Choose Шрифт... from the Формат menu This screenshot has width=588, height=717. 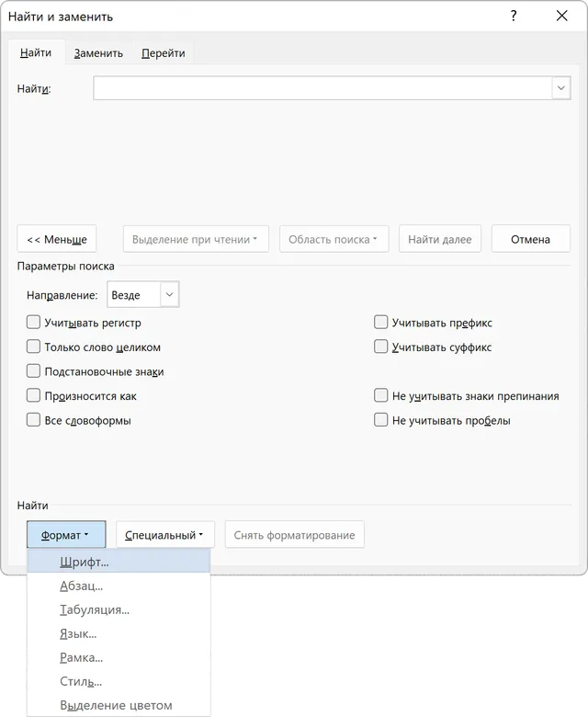119,562
